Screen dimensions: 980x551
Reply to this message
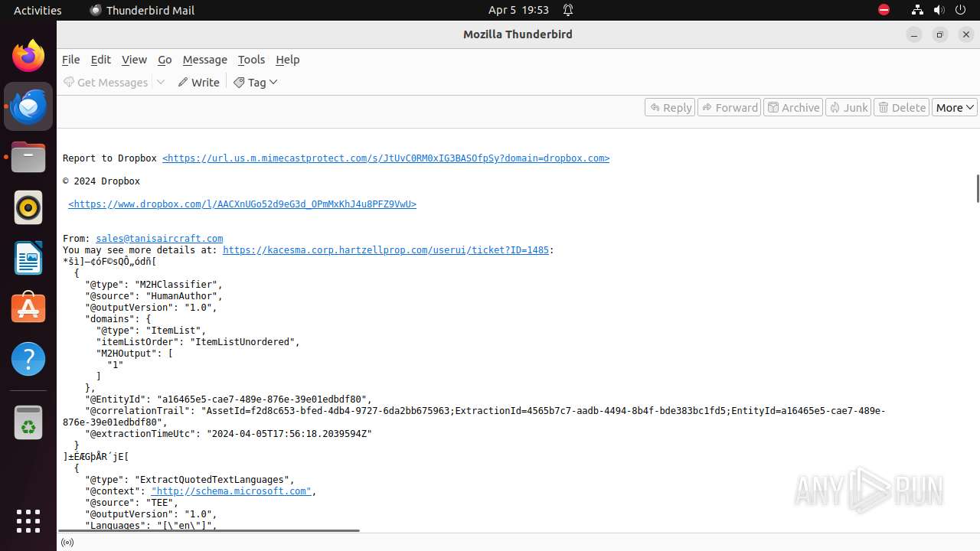(x=670, y=107)
